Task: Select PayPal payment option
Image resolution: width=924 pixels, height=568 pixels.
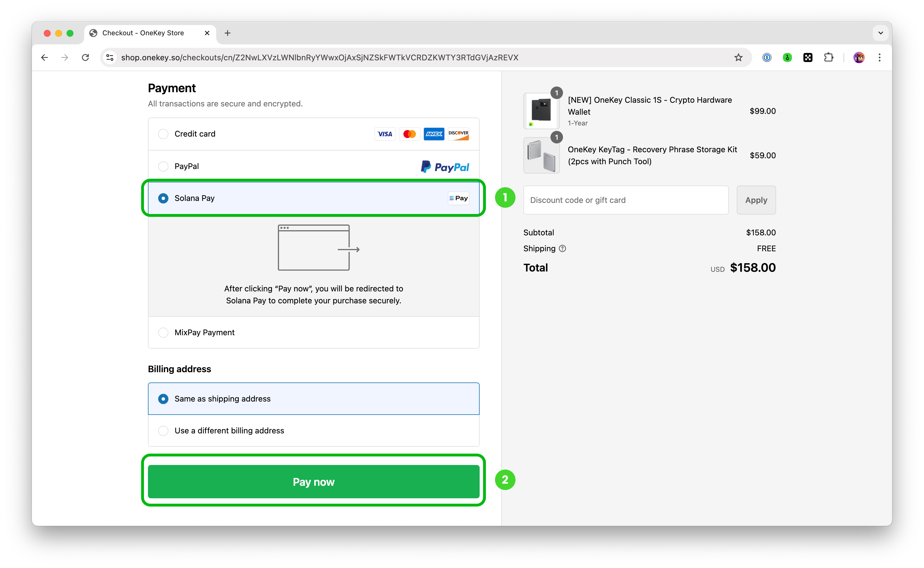Action: click(x=313, y=166)
